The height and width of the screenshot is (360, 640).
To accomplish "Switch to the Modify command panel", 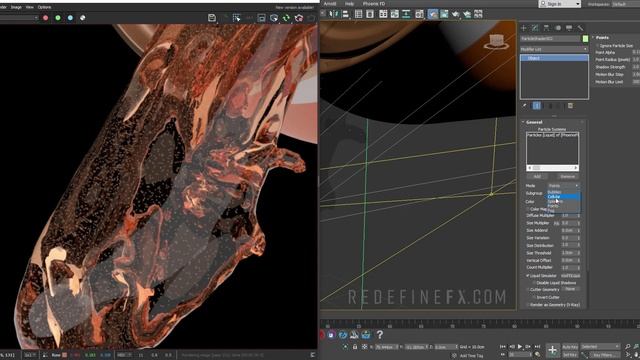I will coord(535,28).
